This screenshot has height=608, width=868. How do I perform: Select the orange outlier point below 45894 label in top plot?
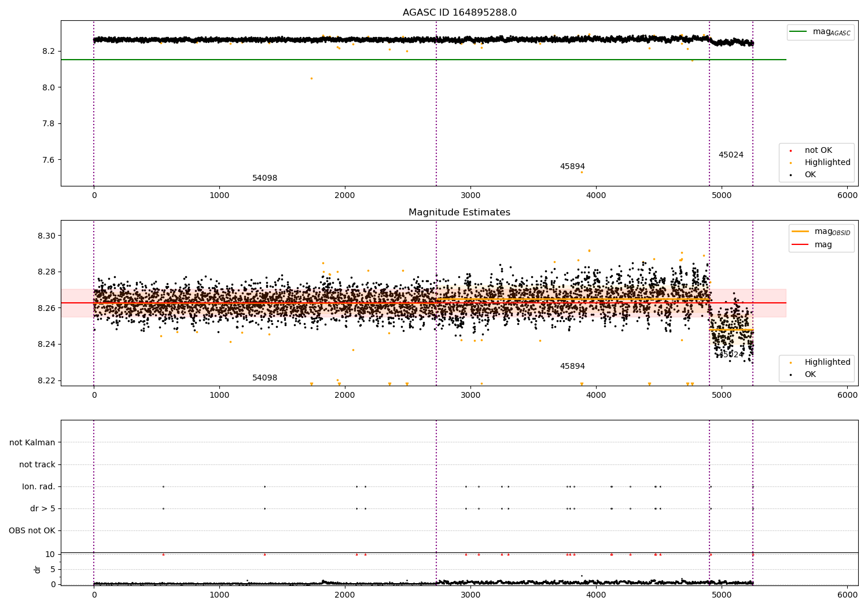click(x=582, y=172)
